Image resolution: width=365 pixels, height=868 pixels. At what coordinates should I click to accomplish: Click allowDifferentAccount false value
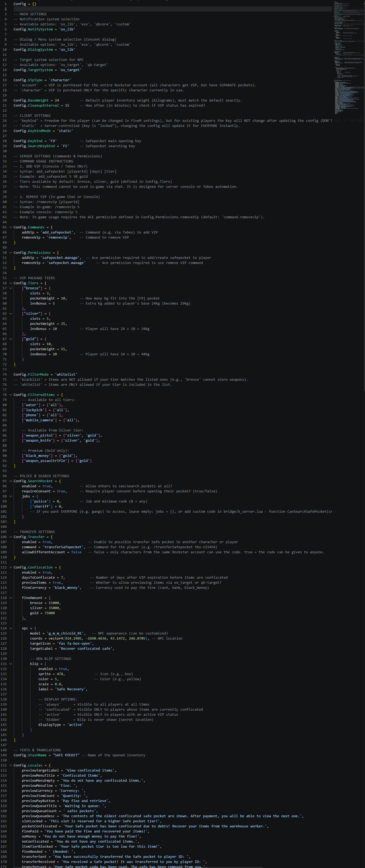[76, 552]
